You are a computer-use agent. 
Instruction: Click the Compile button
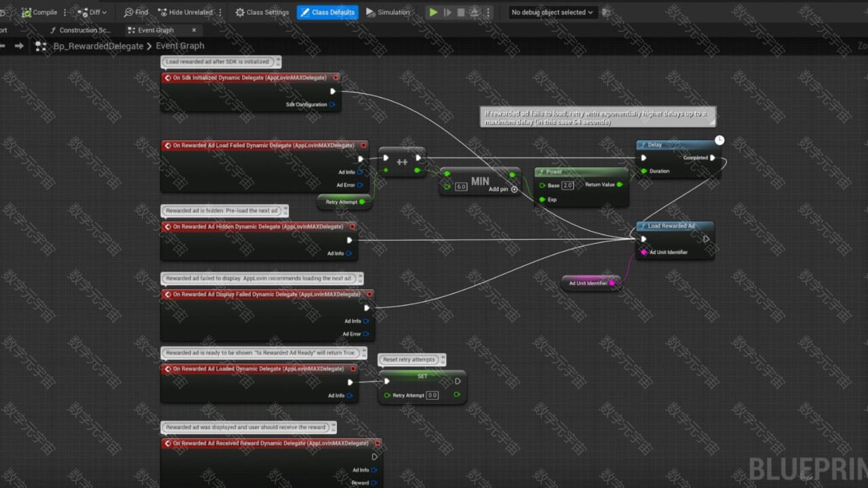click(39, 12)
